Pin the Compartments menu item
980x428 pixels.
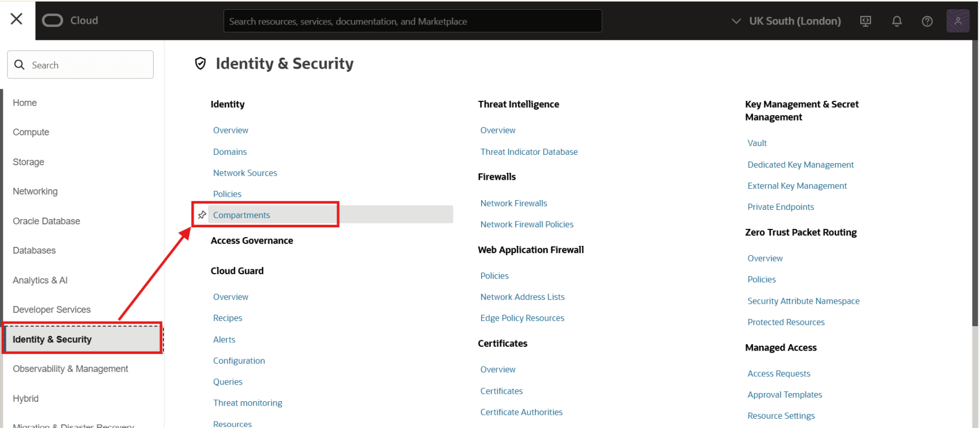202,215
